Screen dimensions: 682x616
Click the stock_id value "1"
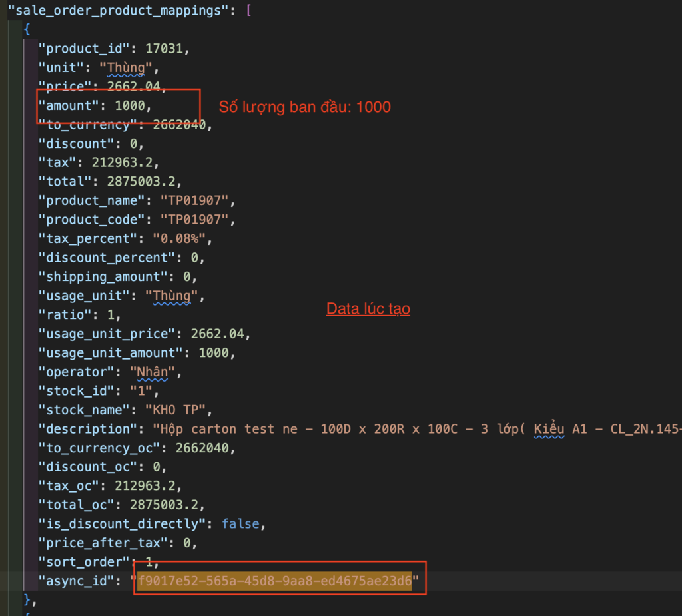(x=141, y=391)
